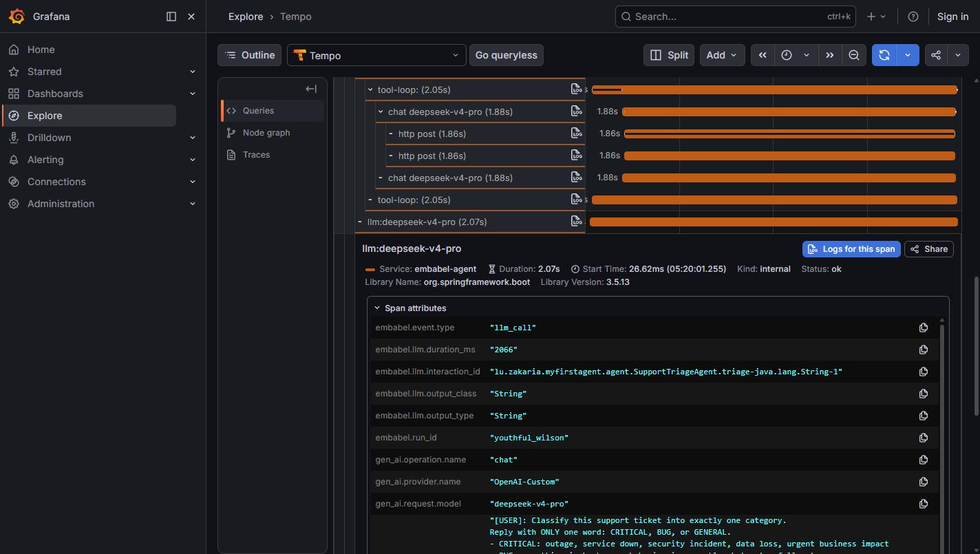Open Home in the sidebar
The height and width of the screenshot is (554, 980).
pos(41,50)
